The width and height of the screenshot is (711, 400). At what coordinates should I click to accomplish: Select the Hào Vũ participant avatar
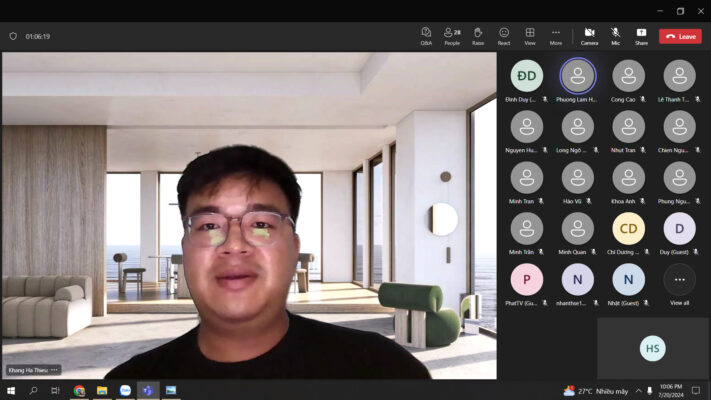click(578, 178)
